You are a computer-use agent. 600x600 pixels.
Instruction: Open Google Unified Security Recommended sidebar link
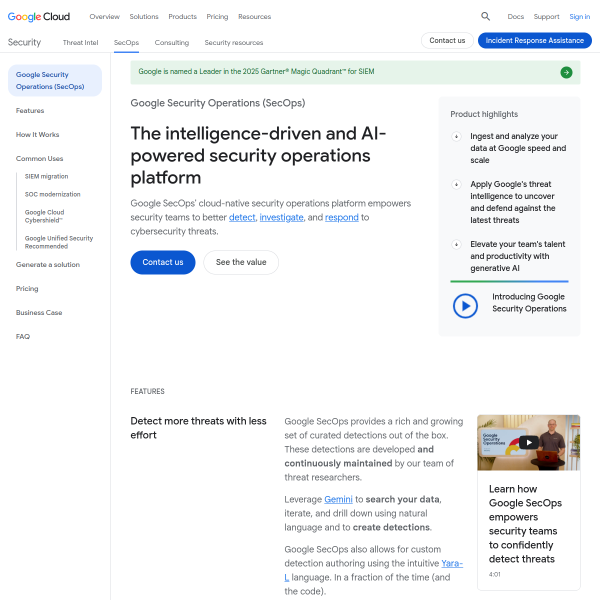click(59, 242)
